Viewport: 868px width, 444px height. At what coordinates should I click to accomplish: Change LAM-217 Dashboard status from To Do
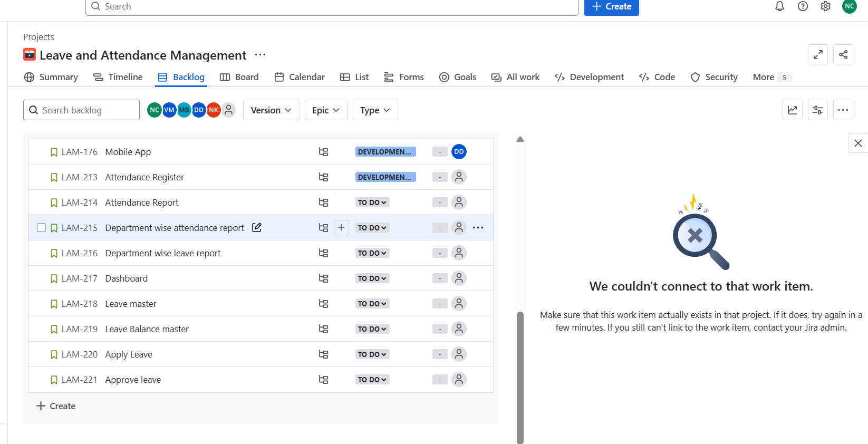pos(372,278)
